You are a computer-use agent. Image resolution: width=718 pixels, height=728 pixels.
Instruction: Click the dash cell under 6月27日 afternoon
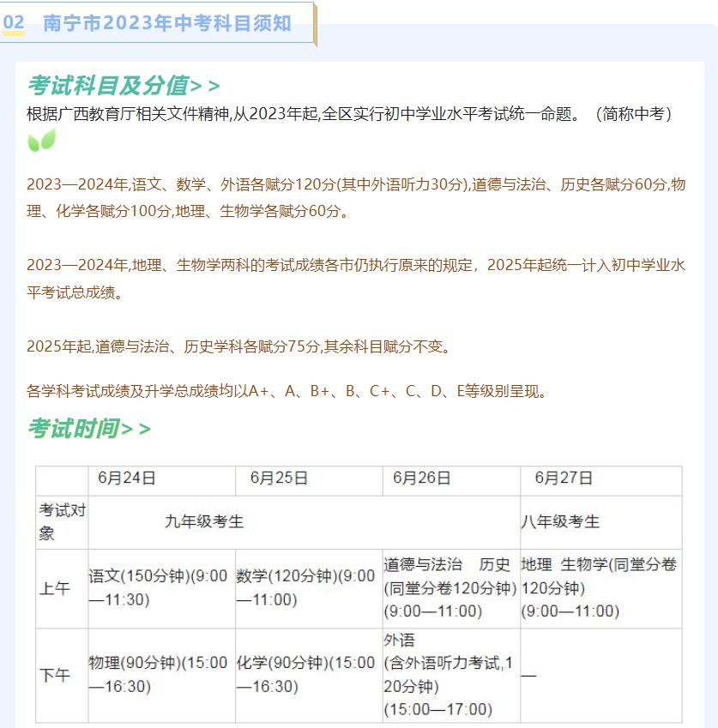601,675
